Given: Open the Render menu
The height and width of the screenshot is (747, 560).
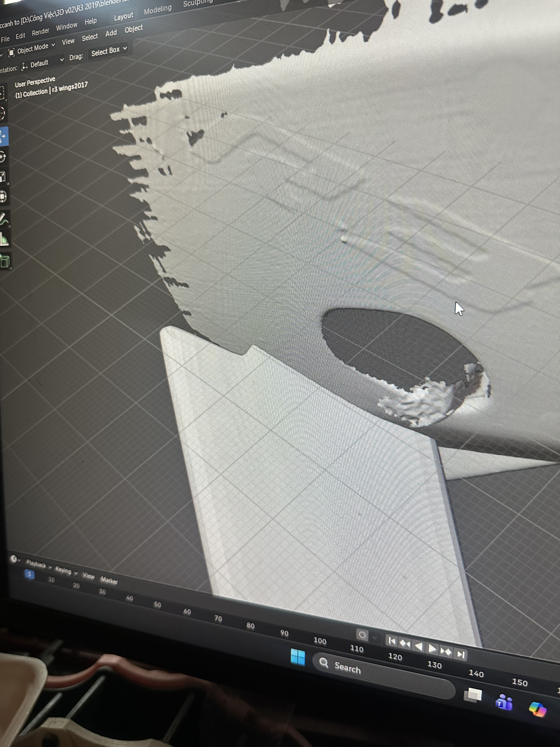Looking at the screenshot, I should 41,31.
